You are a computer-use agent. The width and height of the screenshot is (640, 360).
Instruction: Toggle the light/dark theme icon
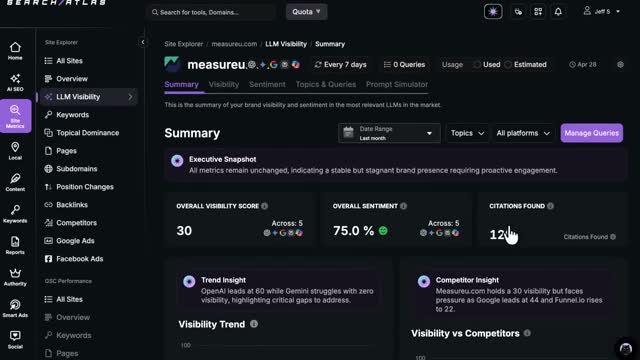pyautogui.click(x=493, y=11)
